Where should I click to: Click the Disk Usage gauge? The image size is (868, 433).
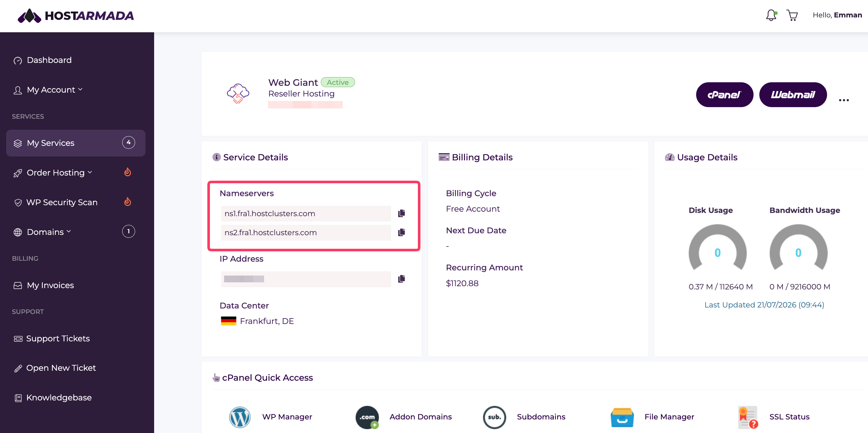pyautogui.click(x=717, y=248)
